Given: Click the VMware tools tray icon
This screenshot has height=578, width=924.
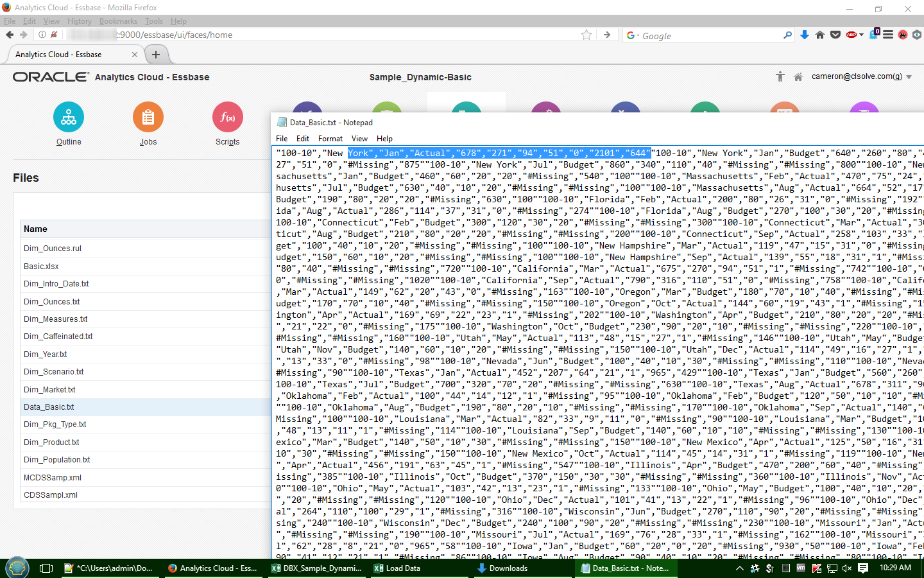Looking at the screenshot, I should [801, 568].
